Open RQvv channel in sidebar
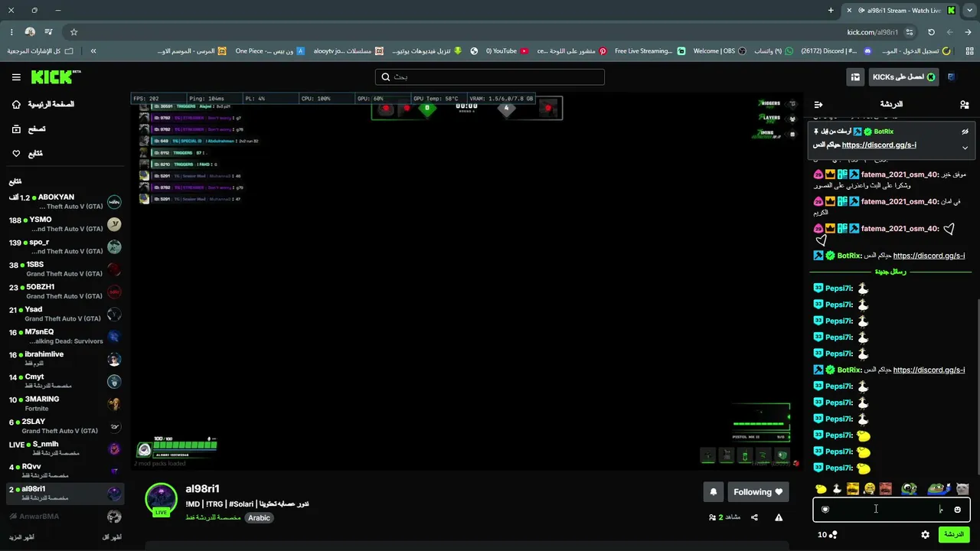 coord(64,471)
